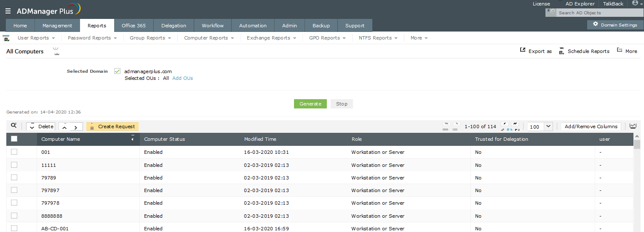Open the table search magnifier icon
This screenshot has height=232, width=644.
coord(14,126)
